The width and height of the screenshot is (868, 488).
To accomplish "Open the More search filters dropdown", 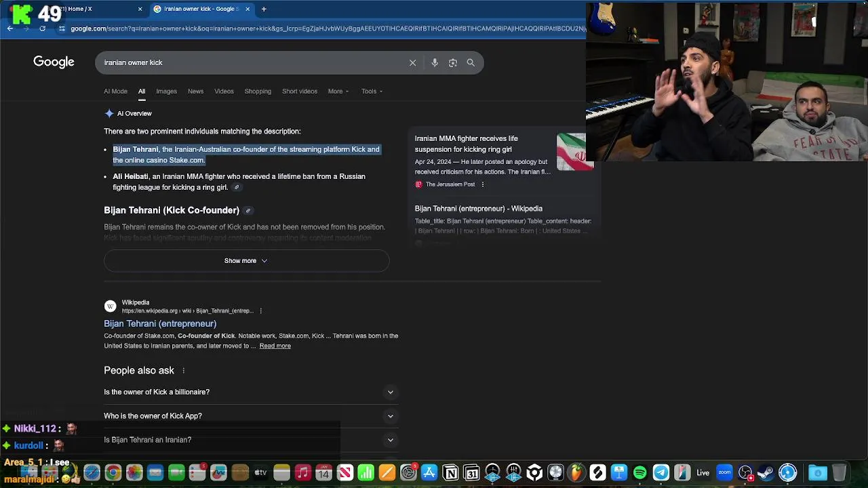I will click(x=338, y=91).
